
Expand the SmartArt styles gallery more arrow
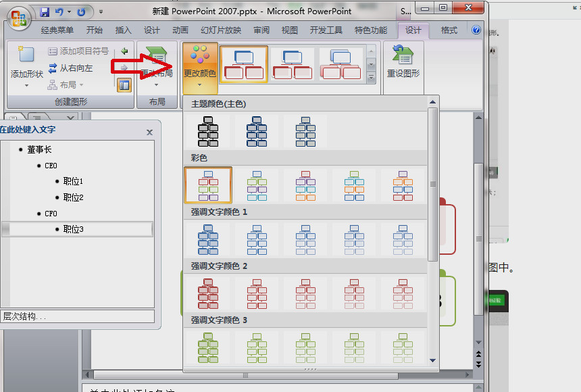click(x=371, y=78)
